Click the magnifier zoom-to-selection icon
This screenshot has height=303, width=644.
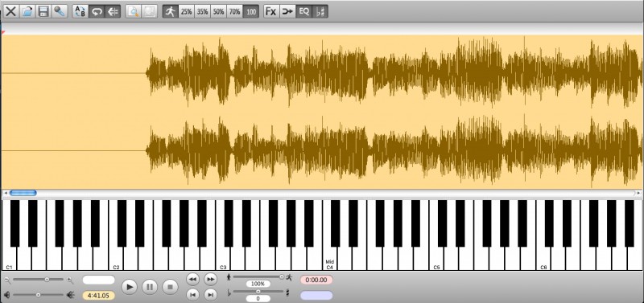tap(133, 11)
